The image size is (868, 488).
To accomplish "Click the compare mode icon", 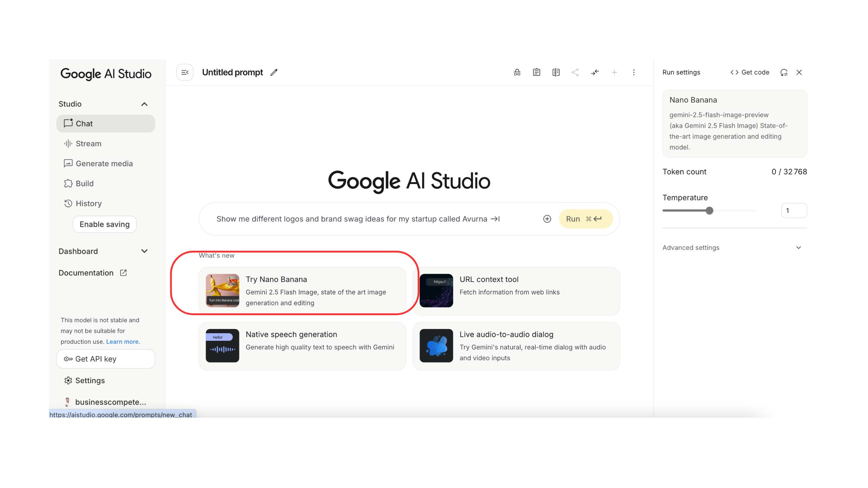I will (x=556, y=72).
